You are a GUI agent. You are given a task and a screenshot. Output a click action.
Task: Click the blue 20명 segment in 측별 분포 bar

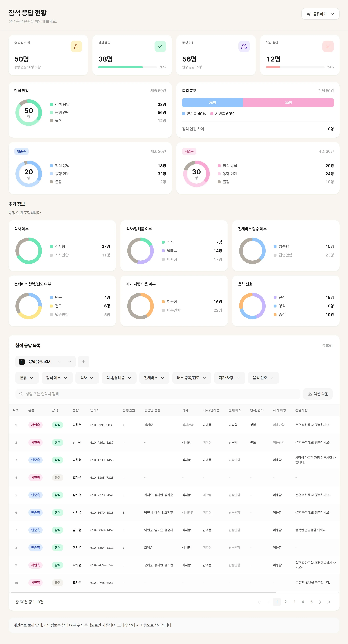(213, 103)
